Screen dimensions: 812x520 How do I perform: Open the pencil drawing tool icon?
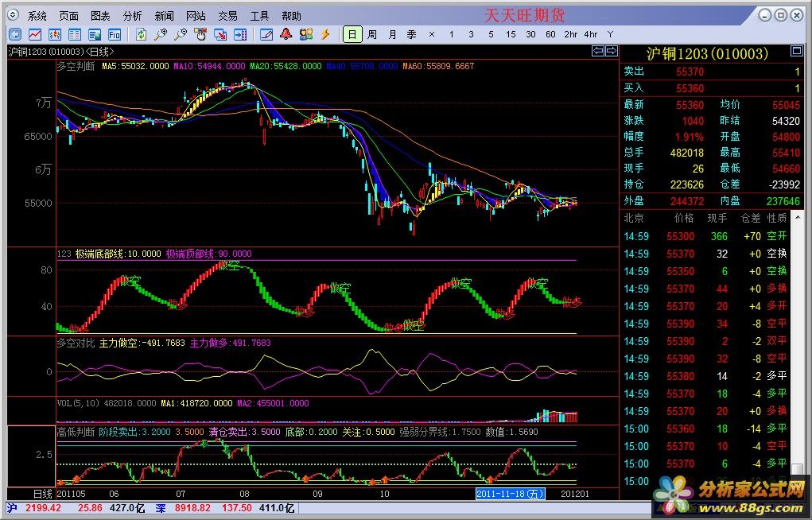click(266, 34)
